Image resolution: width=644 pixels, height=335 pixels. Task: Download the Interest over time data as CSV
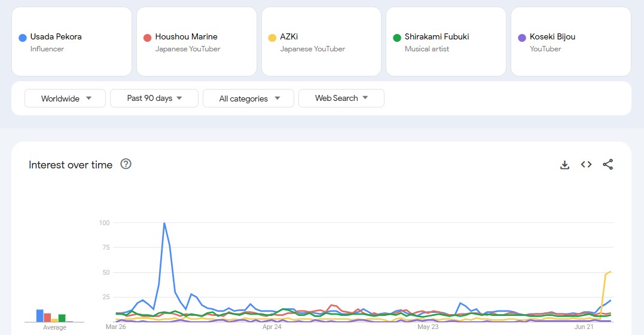pos(564,165)
